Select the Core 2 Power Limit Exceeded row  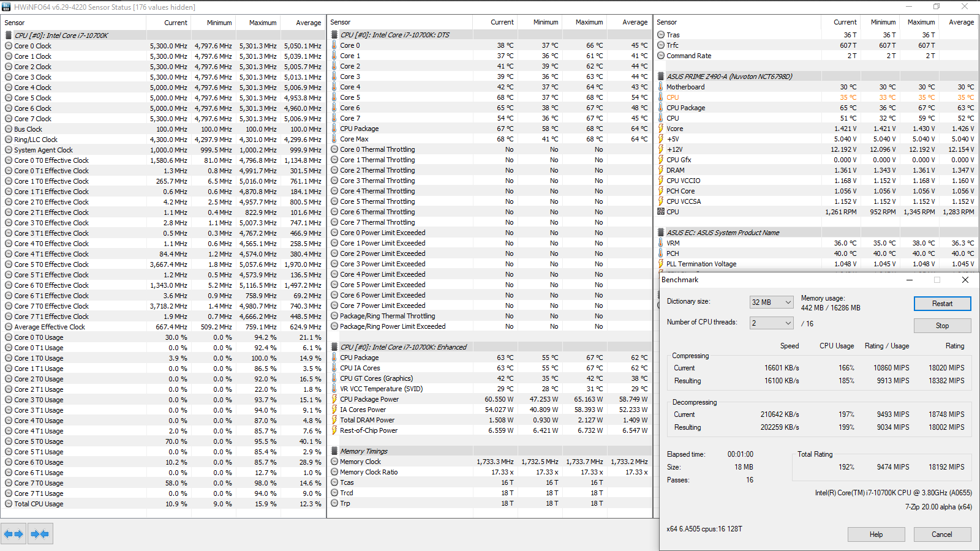point(490,253)
